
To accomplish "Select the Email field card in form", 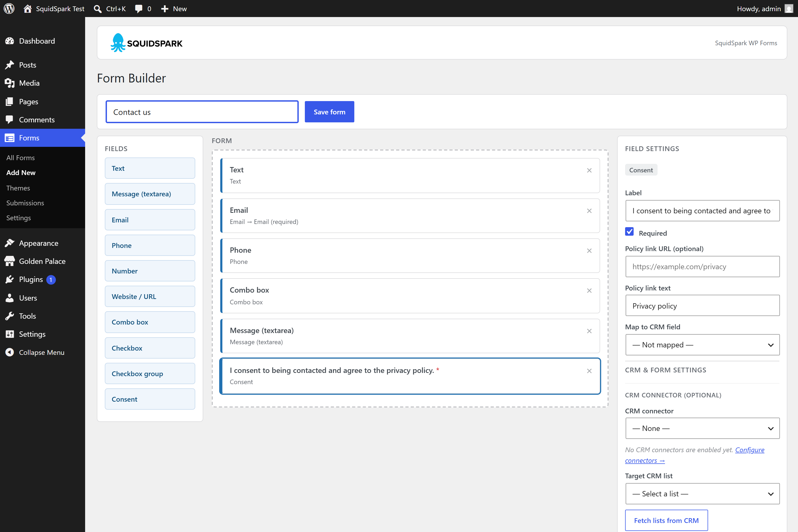I will (x=410, y=216).
